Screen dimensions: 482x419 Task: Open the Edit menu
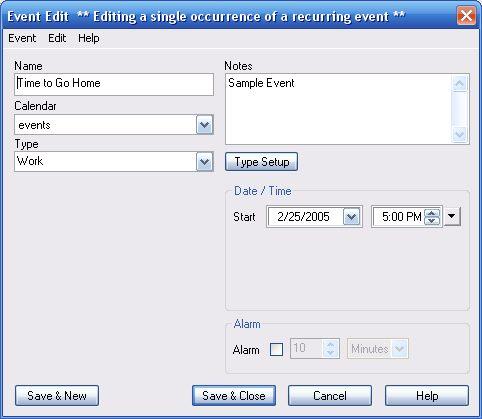(57, 38)
